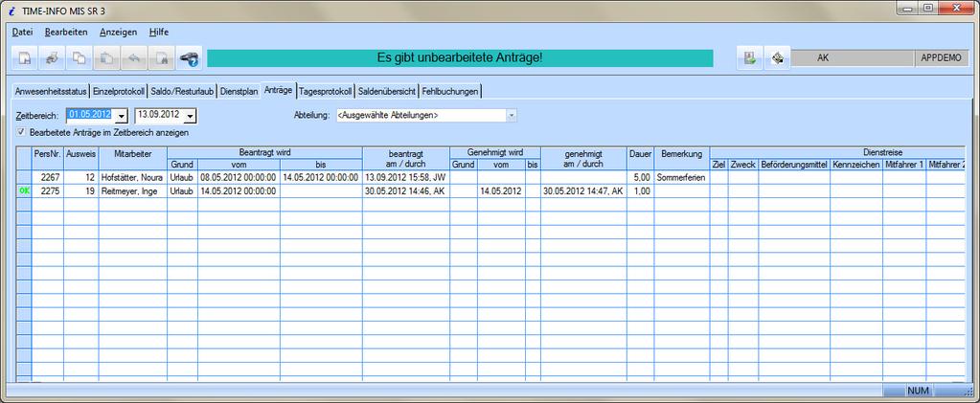
Task: Expand the Abteilung dropdown arrow
Action: coord(512,116)
